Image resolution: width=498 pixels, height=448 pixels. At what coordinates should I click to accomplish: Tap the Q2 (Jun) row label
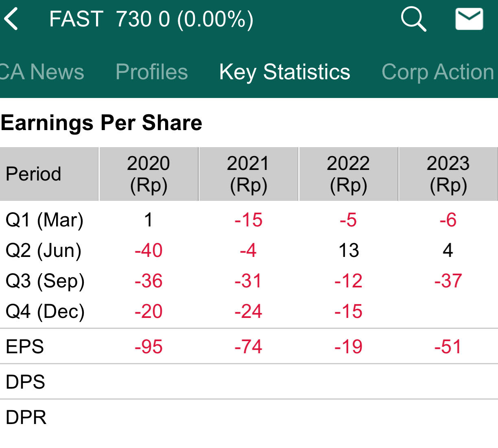coord(43,250)
